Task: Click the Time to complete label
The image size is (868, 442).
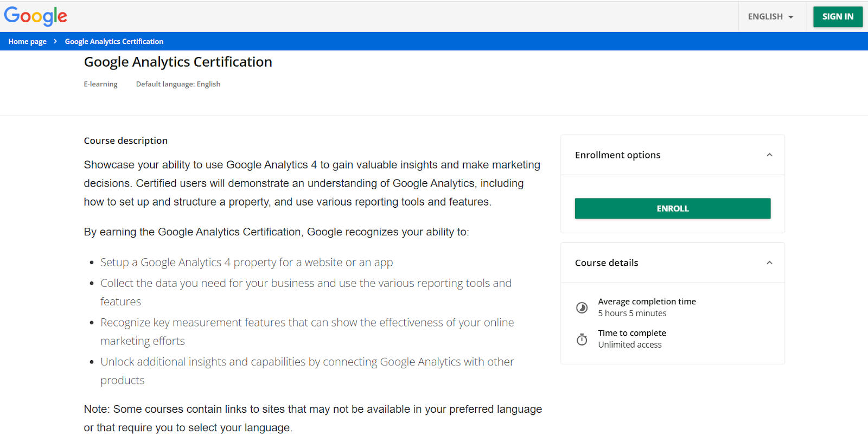Action: click(632, 333)
